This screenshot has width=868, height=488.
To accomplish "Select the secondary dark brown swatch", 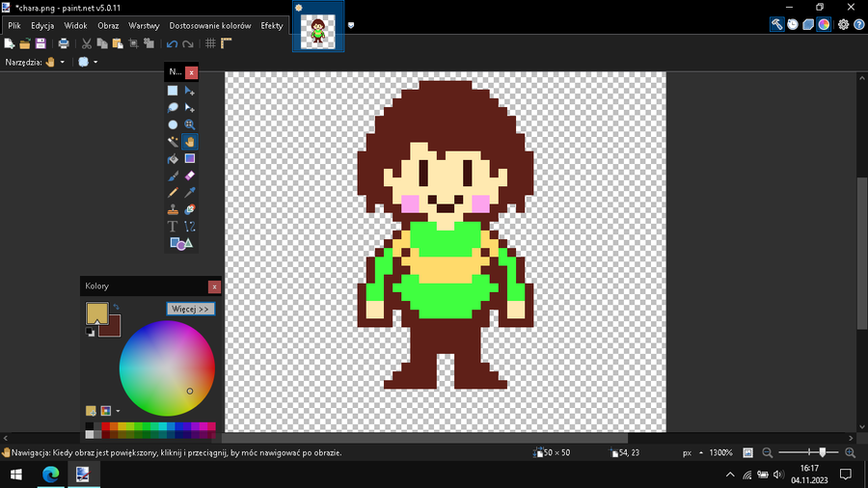I will (113, 329).
